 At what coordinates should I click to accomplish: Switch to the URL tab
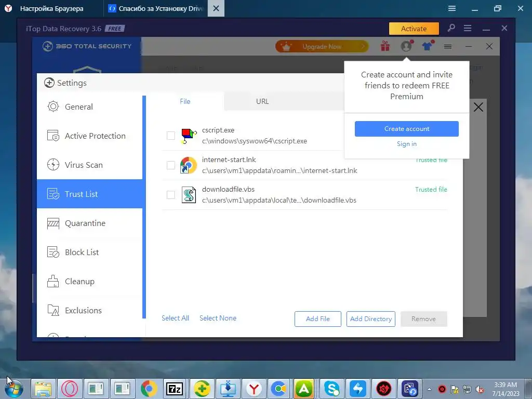click(x=262, y=101)
